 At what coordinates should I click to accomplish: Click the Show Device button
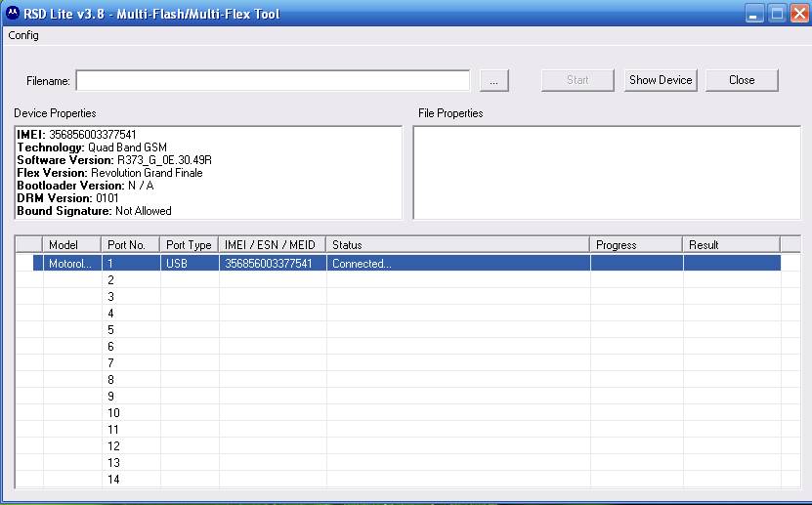tap(661, 80)
